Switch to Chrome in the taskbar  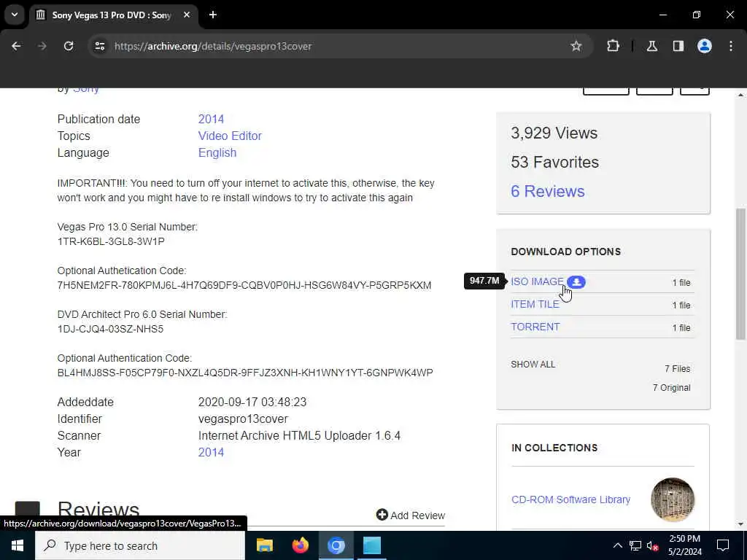336,545
